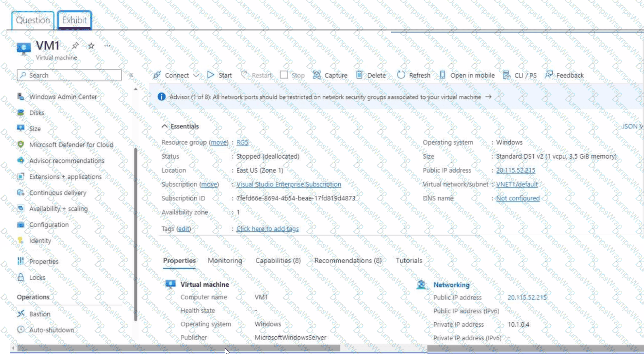This screenshot has height=354, width=644.
Task: Collapse the Essentials section
Action: (165, 126)
